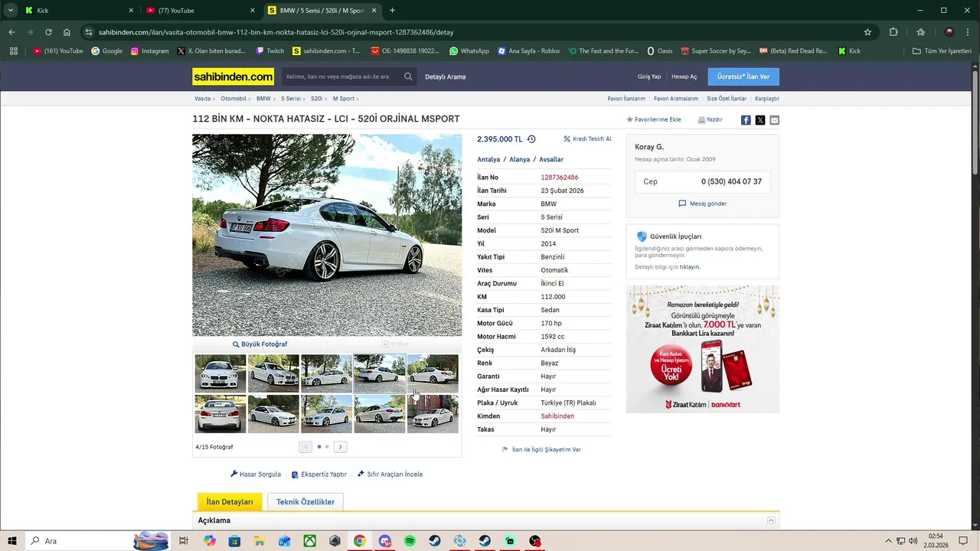Switch to YouTube browser tab
This screenshot has width=980, height=551.
pyautogui.click(x=201, y=10)
